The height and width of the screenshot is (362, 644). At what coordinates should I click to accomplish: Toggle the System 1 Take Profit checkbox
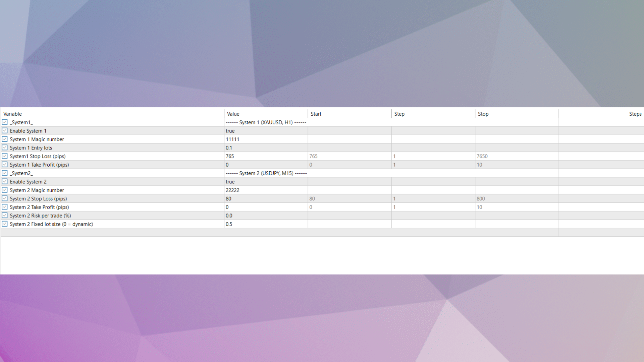click(5, 165)
